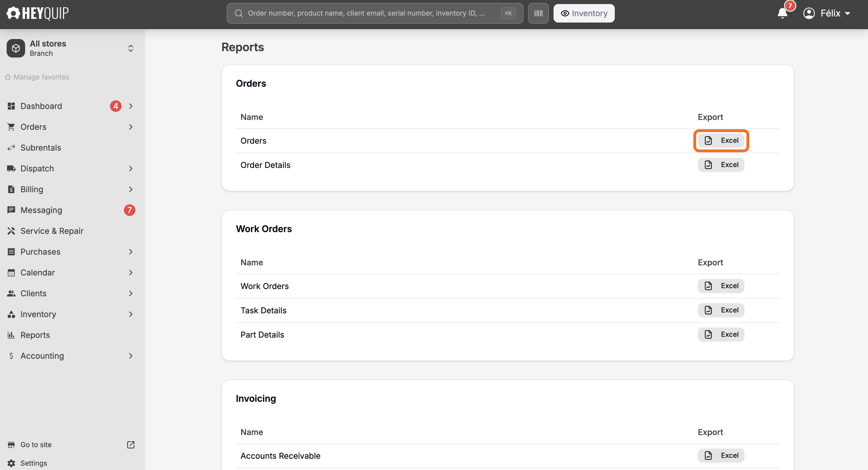Expand the Inventory sidebar chevron
The image size is (868, 470).
click(131, 314)
